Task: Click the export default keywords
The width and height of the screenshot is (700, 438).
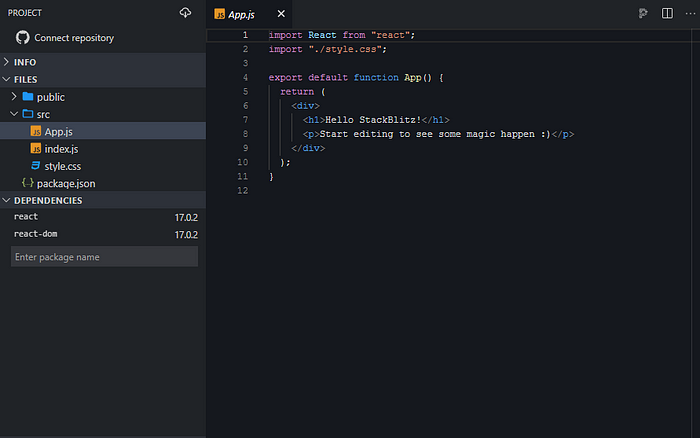Action: [x=308, y=77]
